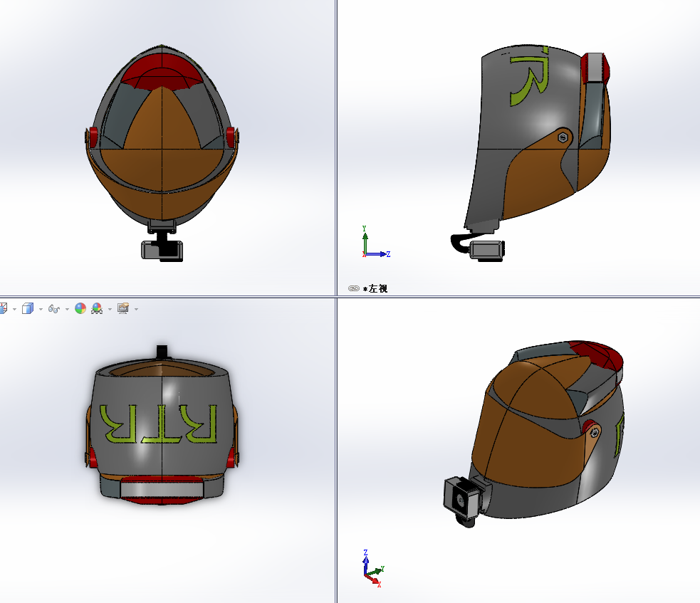
Task: Select the green RTR lettering in the rear view
Action: 159,424
